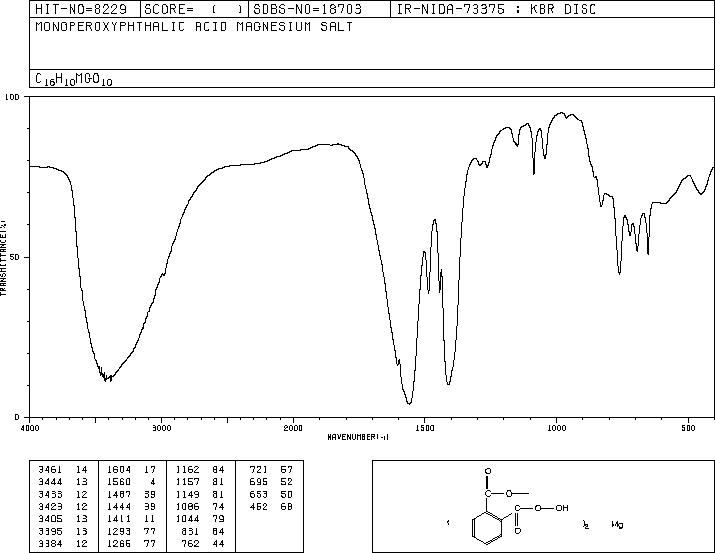The height and width of the screenshot is (553, 715).
Task: Click the 1500 wavenumber axis label
Action: click(x=425, y=428)
